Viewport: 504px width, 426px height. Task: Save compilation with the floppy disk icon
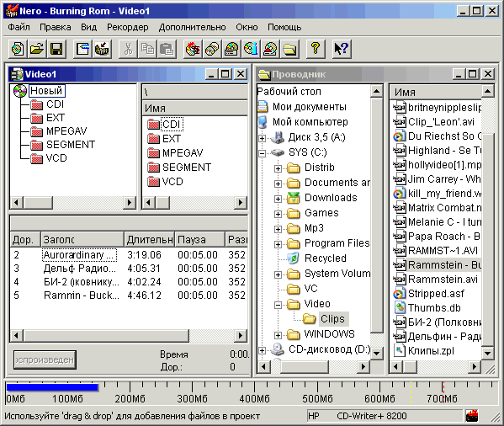pyautogui.click(x=56, y=49)
